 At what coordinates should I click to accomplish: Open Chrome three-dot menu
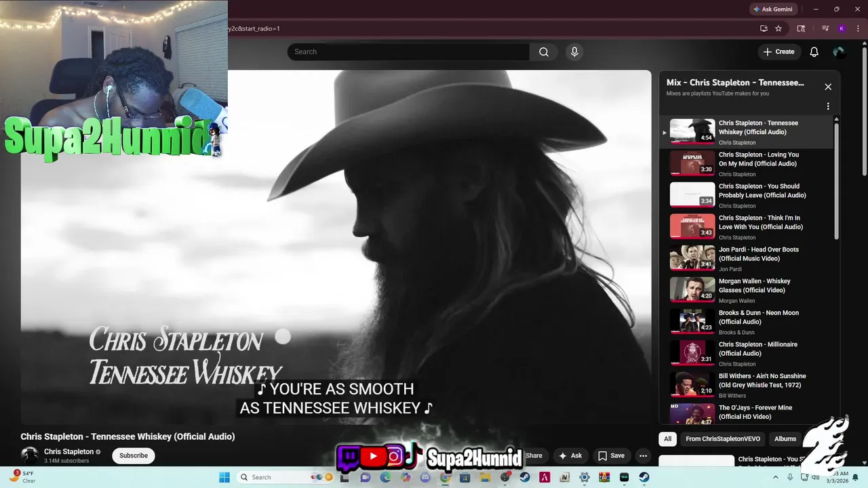(858, 28)
